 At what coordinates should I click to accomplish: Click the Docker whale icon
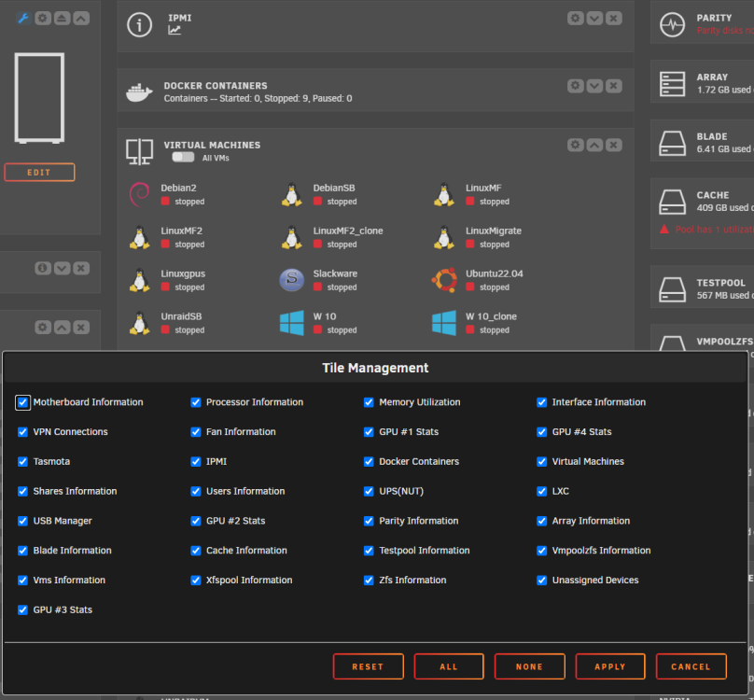point(139,92)
